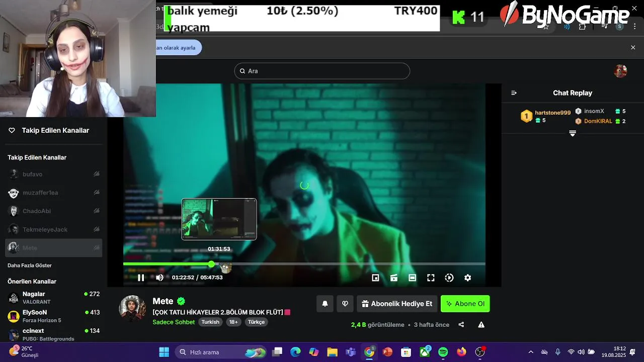Image resolution: width=644 pixels, height=362 pixels.
Task: Show hidden system tray icons
Action: click(x=530, y=352)
